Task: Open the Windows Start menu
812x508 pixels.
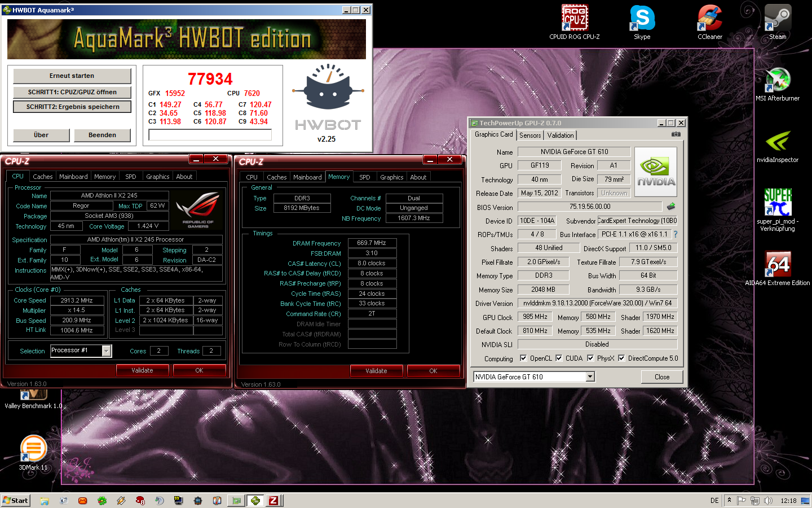Action: (15, 500)
